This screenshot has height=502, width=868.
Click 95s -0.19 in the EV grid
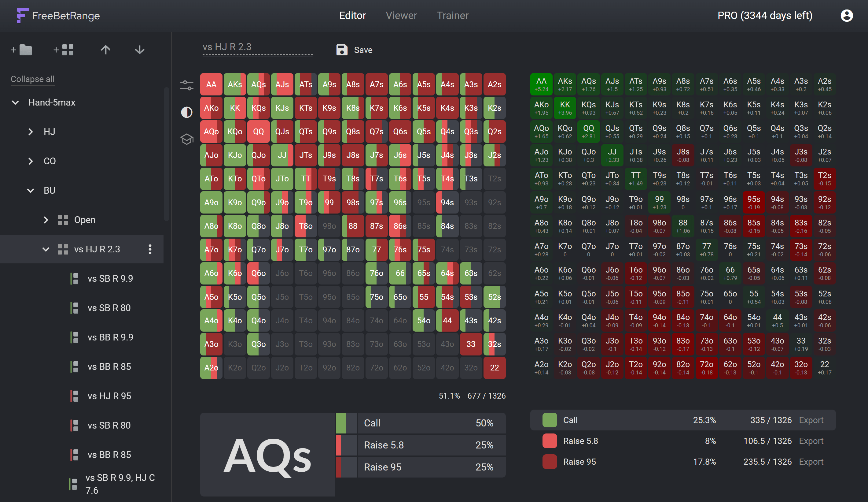pos(754,203)
